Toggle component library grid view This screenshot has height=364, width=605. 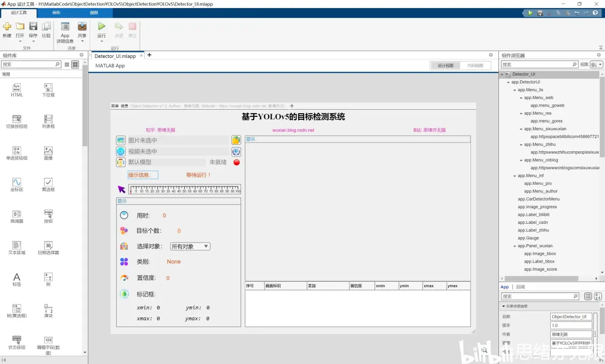coord(75,64)
